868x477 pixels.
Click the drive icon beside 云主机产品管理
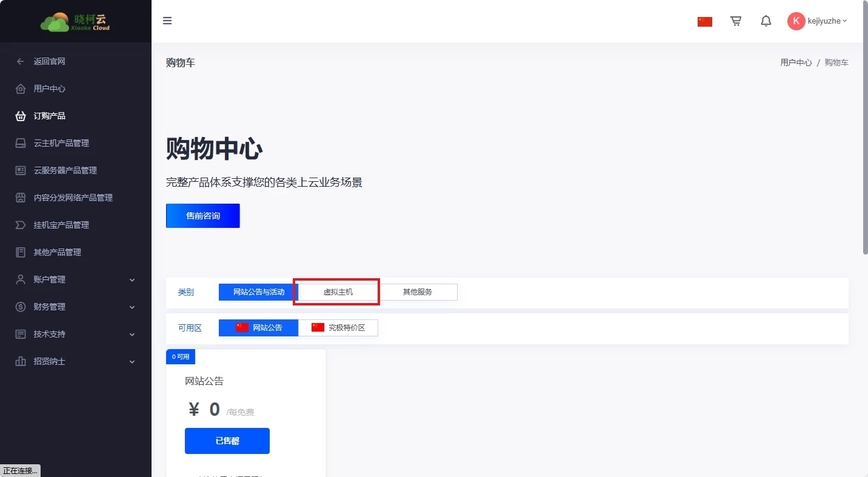(21, 143)
